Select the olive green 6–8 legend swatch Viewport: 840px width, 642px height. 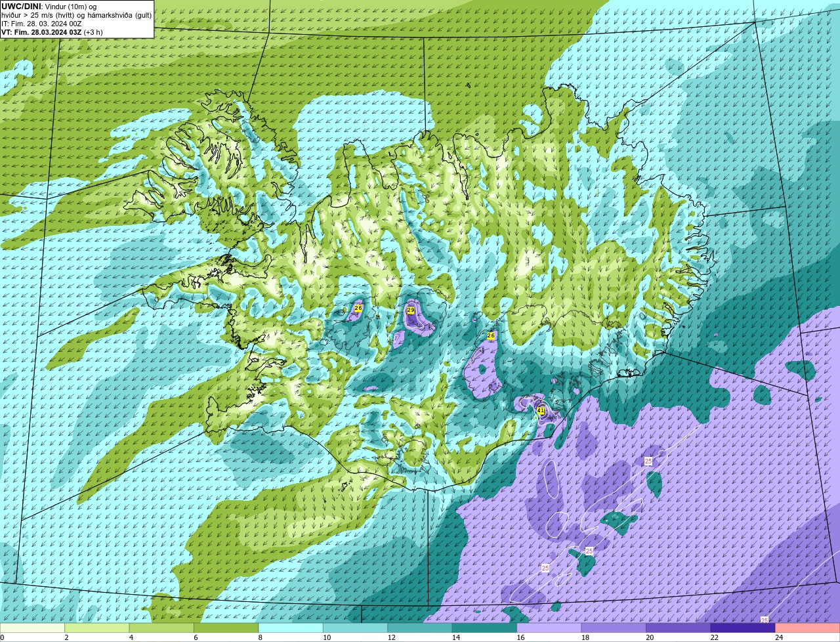(x=226, y=628)
